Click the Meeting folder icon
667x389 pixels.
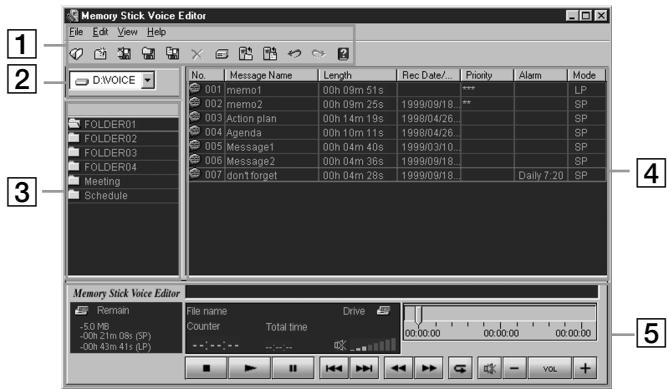click(74, 181)
